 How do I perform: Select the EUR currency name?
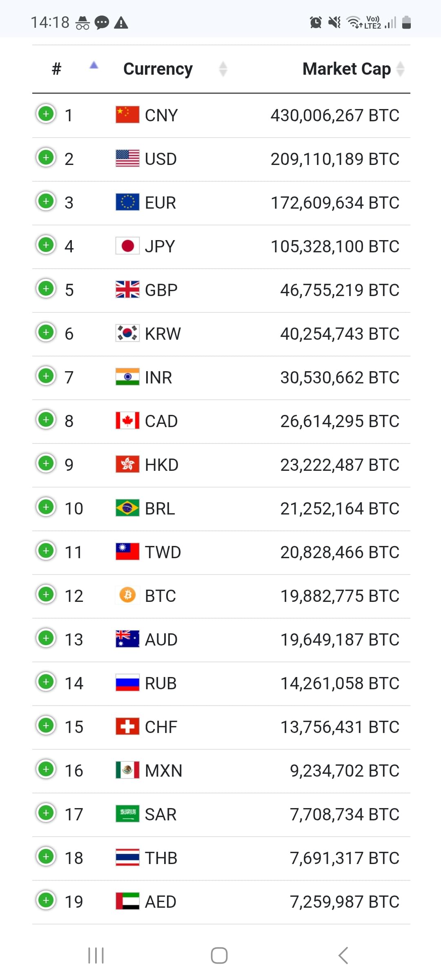click(x=160, y=203)
